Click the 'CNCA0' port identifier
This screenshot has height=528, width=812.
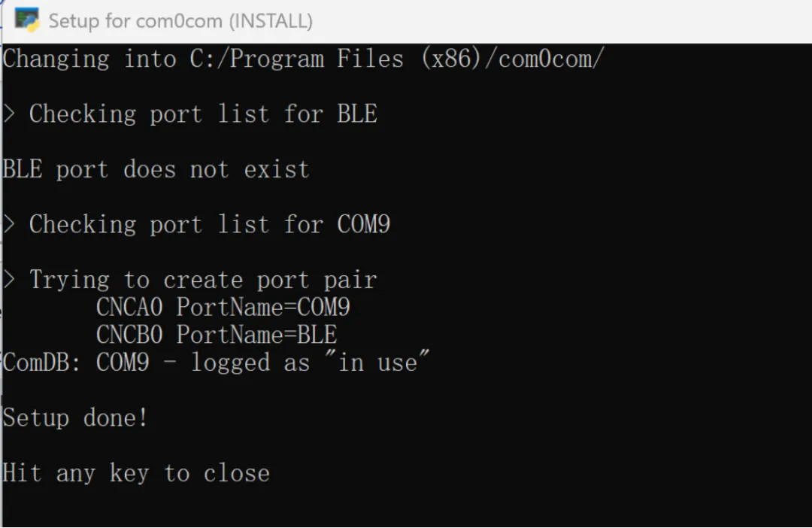tap(129, 307)
